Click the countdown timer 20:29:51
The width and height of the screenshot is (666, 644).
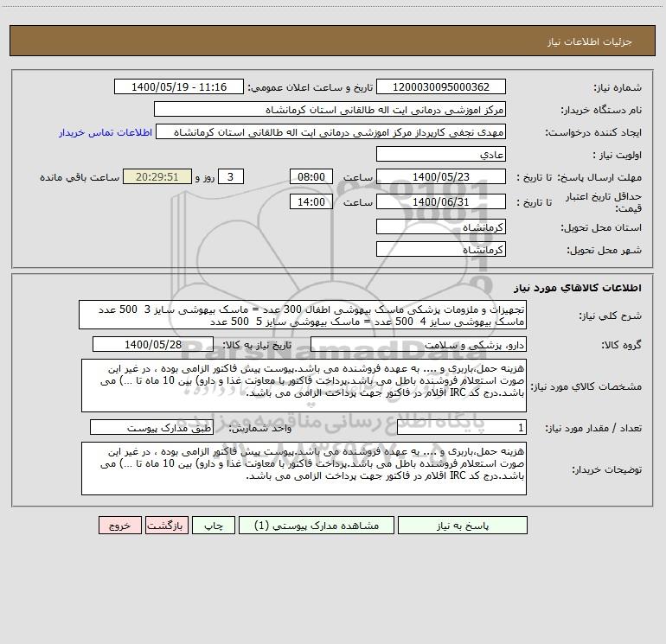(x=157, y=176)
